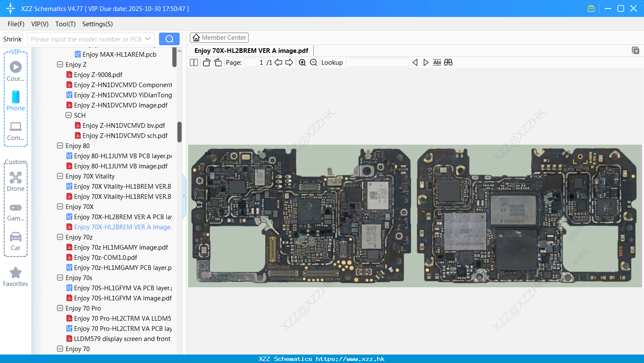Go to next page arrow
This screenshot has width=644, height=363.
[289, 62]
